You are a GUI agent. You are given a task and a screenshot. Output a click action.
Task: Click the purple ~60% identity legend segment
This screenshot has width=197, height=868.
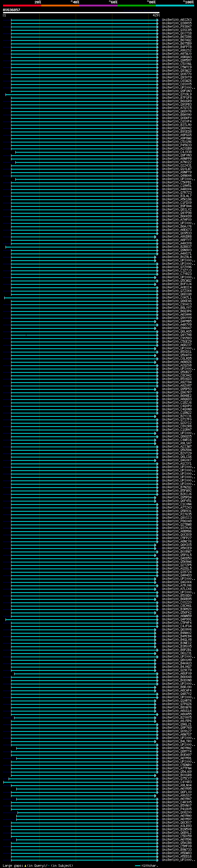pos(98,6)
